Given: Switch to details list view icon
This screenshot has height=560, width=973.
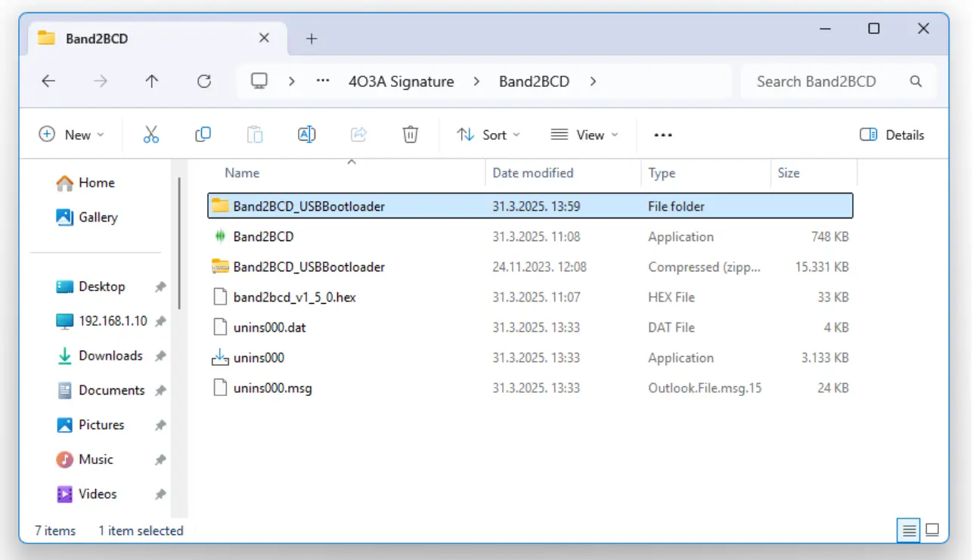Looking at the screenshot, I should pos(909,530).
